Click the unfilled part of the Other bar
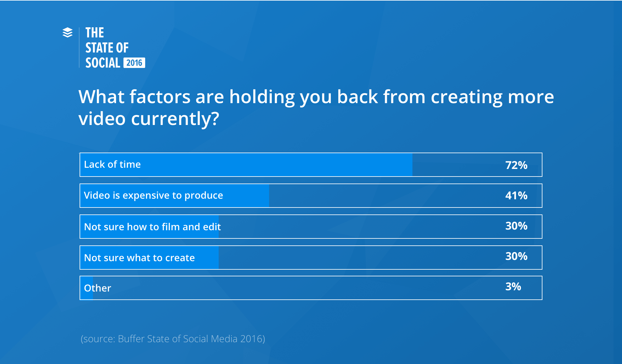This screenshot has width=622, height=364. coord(317,288)
